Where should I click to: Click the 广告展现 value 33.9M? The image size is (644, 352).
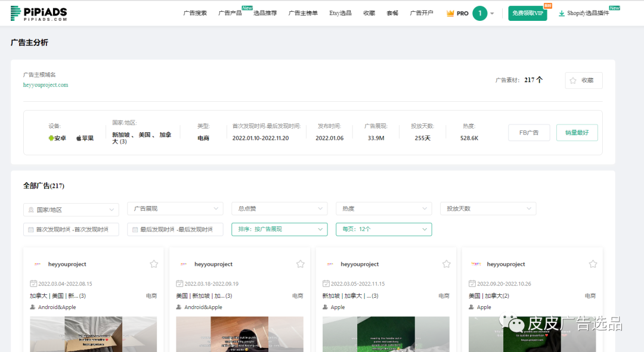376,138
